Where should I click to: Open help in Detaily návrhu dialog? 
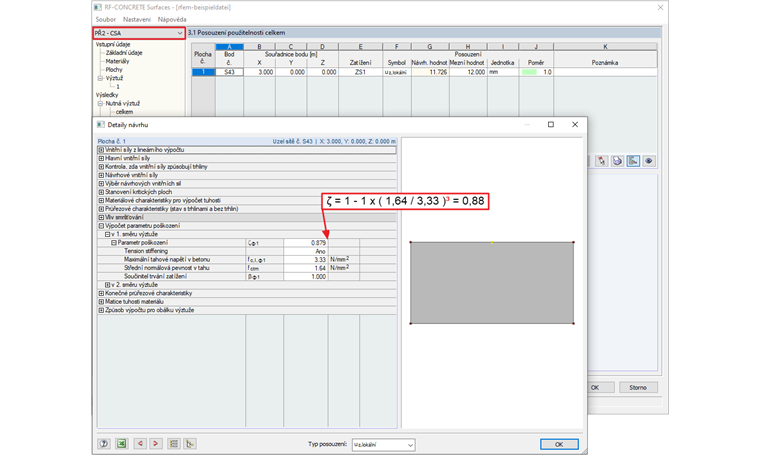click(x=104, y=443)
